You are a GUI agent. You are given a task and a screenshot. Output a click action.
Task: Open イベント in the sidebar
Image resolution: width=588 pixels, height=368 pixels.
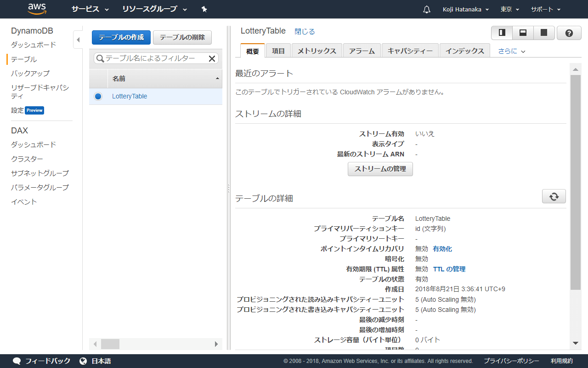24,201
